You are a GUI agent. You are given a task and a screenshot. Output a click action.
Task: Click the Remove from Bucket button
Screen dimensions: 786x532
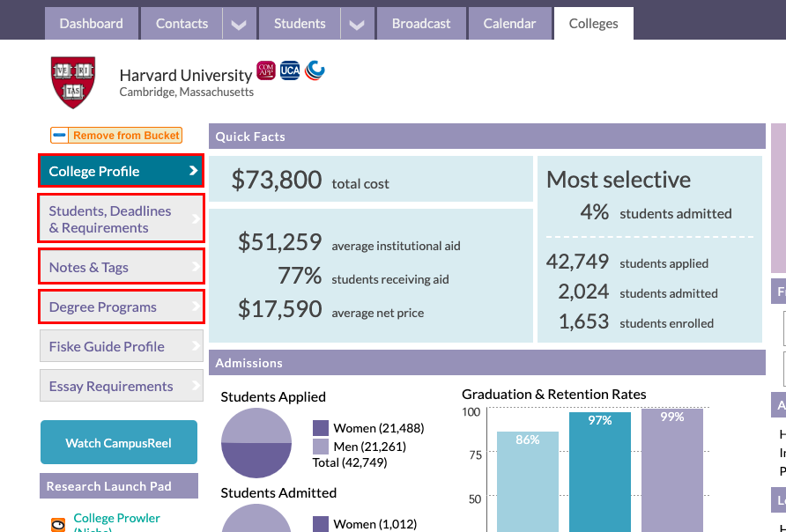click(x=116, y=136)
